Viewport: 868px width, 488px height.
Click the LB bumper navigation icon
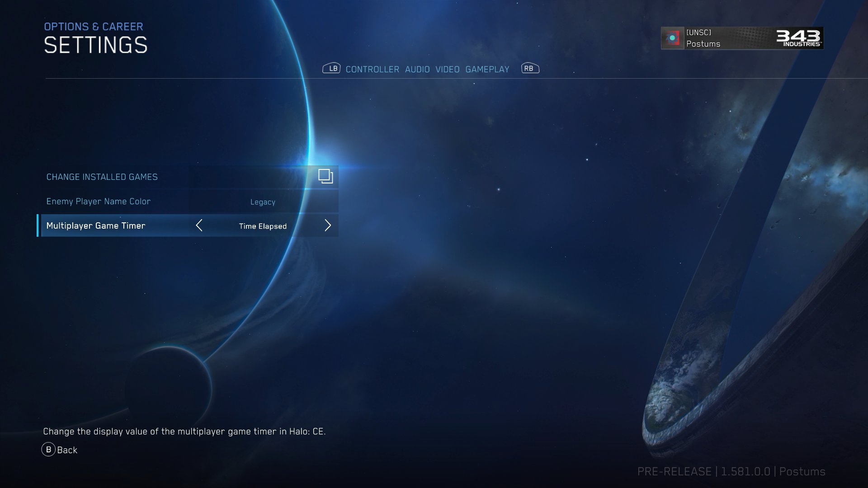point(331,68)
